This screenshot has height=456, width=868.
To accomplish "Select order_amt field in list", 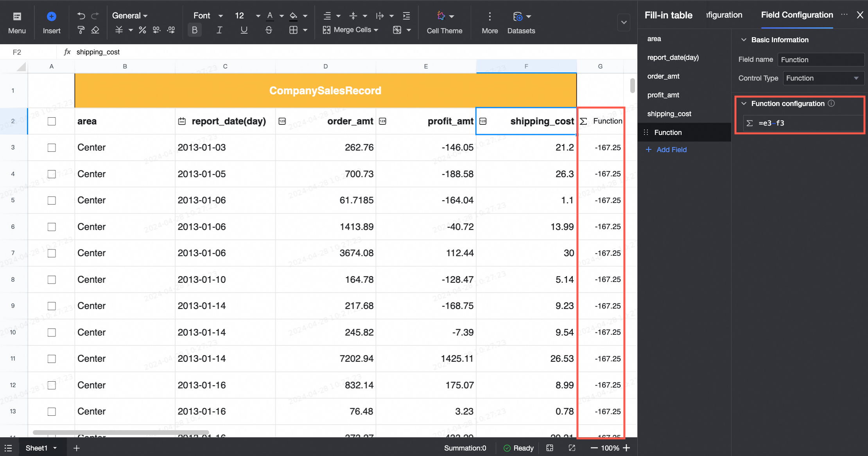I will (684, 76).
